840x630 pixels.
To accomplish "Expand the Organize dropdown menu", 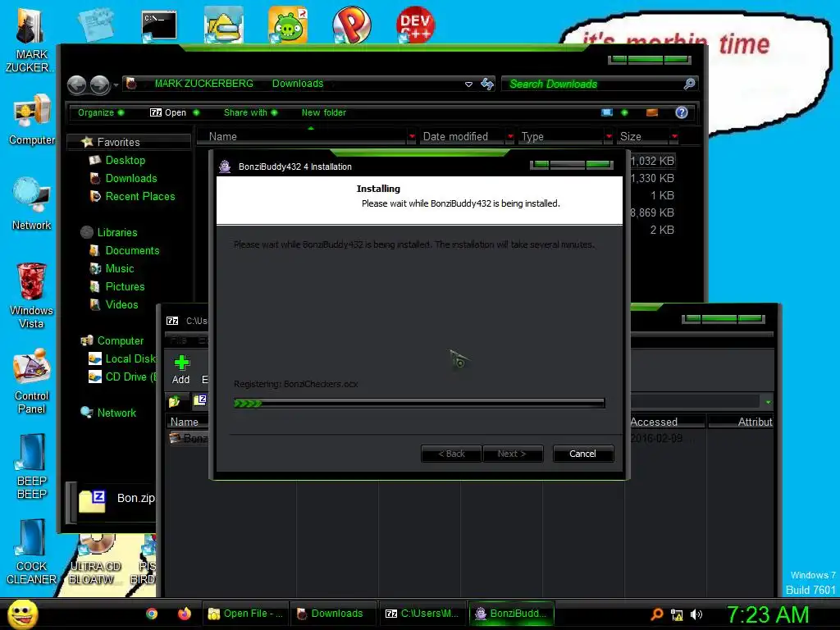I will (x=101, y=112).
